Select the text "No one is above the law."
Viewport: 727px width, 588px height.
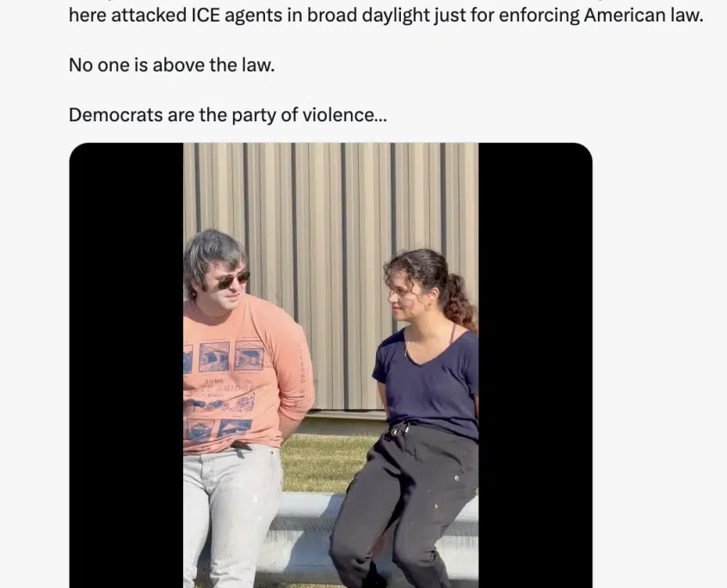click(171, 64)
